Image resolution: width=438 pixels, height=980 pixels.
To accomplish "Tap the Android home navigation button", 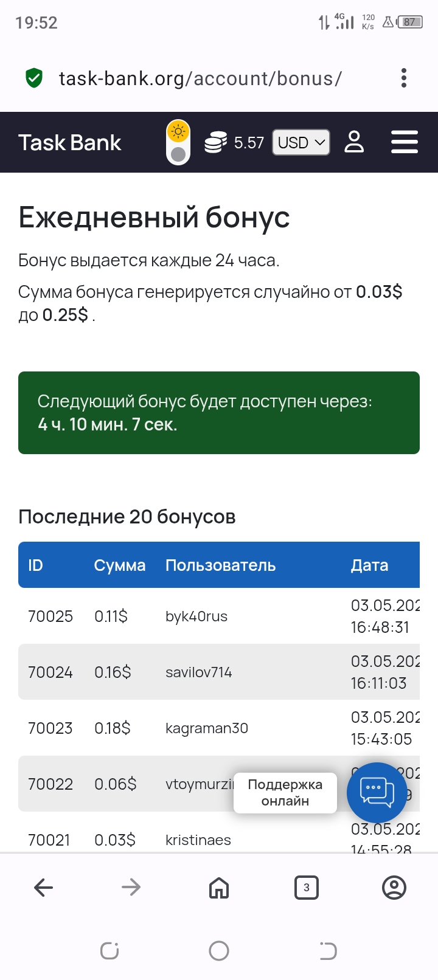I will click(219, 951).
